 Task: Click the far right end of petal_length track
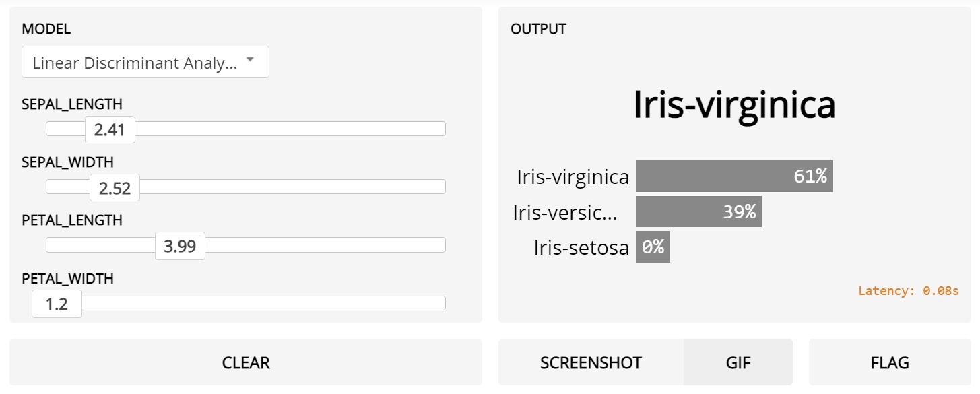click(x=441, y=244)
